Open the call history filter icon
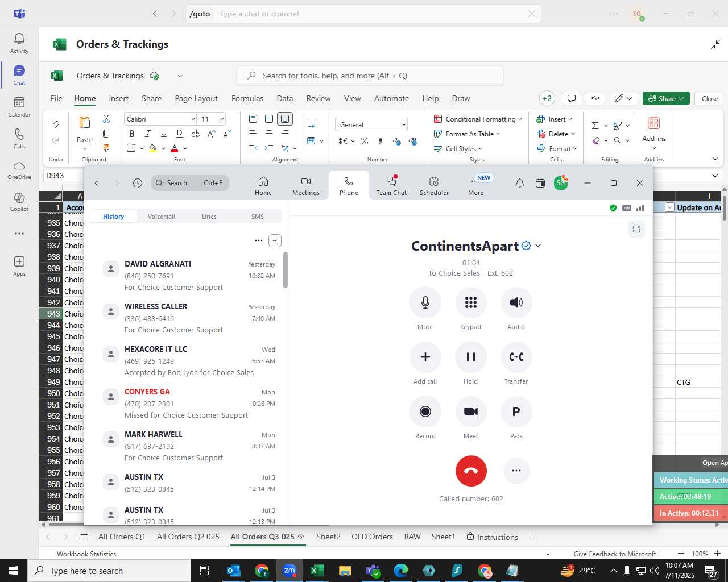Image resolution: width=728 pixels, height=582 pixels. [x=275, y=240]
